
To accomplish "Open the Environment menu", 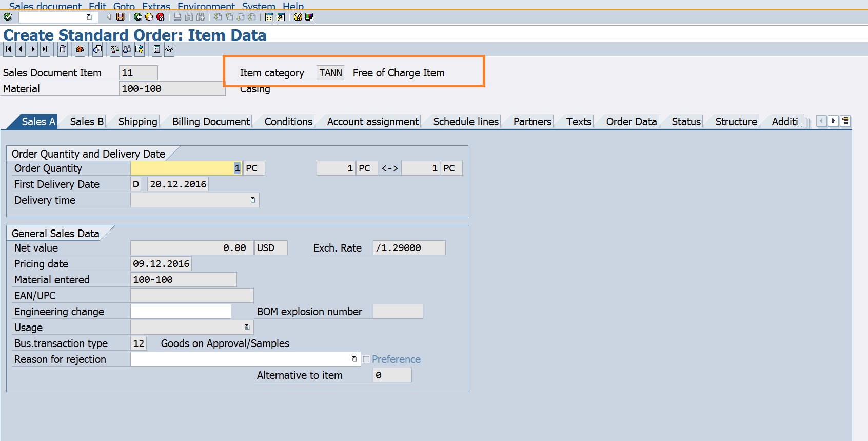I will [x=206, y=6].
